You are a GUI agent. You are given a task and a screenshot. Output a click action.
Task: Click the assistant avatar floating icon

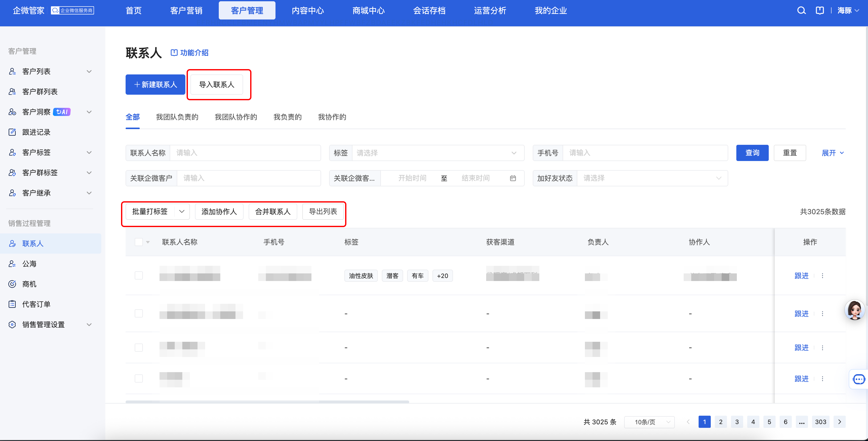click(x=855, y=310)
